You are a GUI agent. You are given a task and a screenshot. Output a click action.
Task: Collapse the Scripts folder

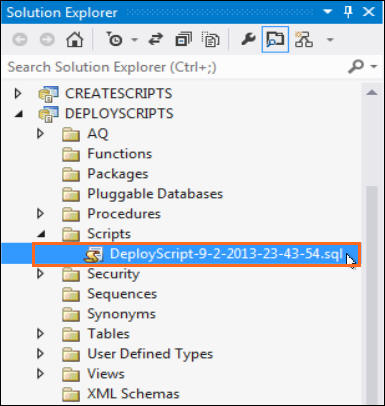click(41, 234)
